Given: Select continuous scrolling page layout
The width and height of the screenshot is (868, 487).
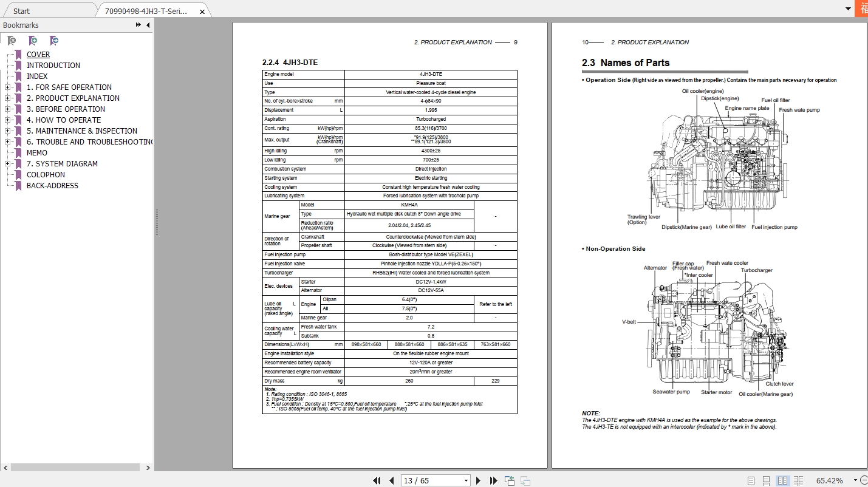Looking at the screenshot, I should click(x=766, y=480).
